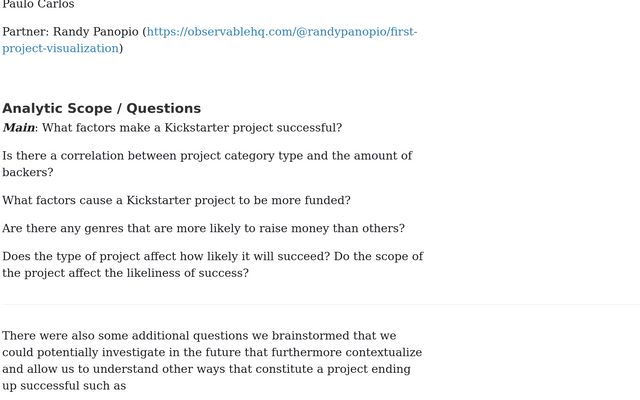Click the 'Does the type of project affect' line
This screenshot has width=640, height=400.
[213, 257]
